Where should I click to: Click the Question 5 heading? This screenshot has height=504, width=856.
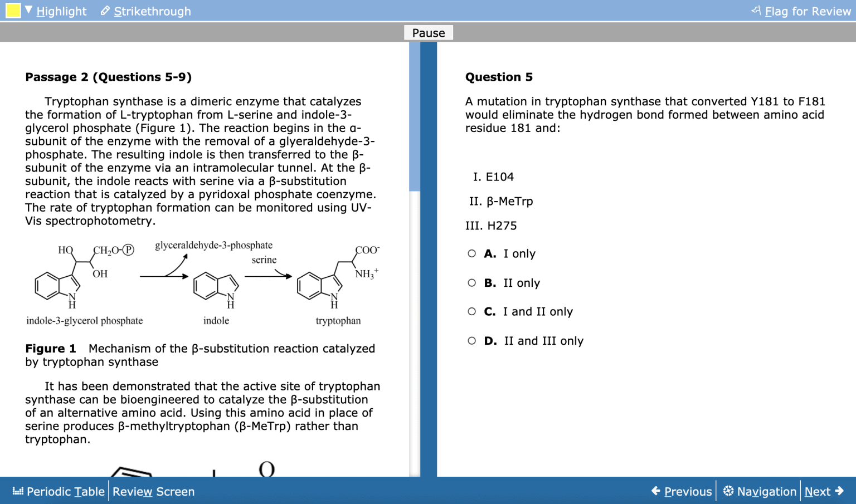point(499,77)
